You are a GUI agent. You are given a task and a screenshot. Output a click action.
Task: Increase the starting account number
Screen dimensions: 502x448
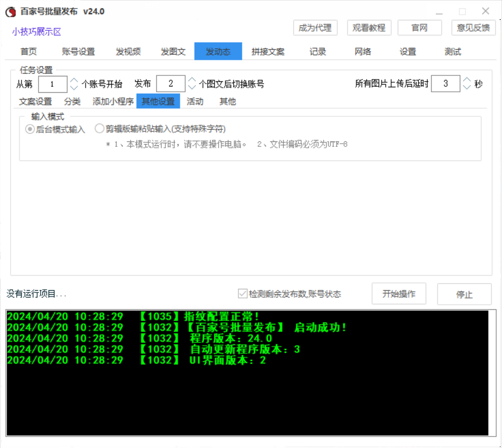[74, 81]
